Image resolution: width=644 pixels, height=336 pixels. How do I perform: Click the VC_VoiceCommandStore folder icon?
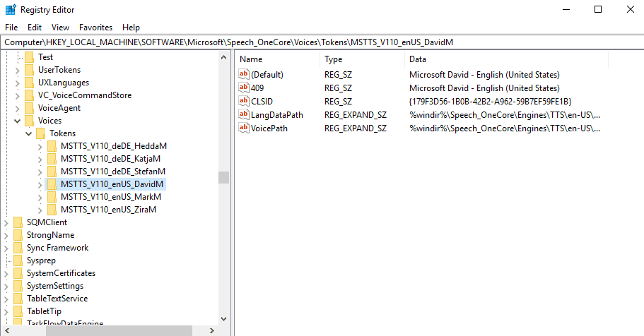click(29, 95)
